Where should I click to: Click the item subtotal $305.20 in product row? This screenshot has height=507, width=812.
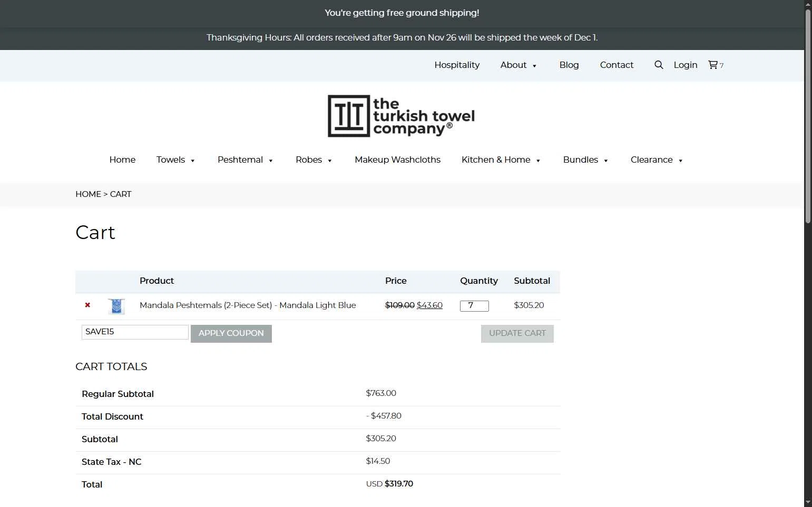click(x=529, y=305)
